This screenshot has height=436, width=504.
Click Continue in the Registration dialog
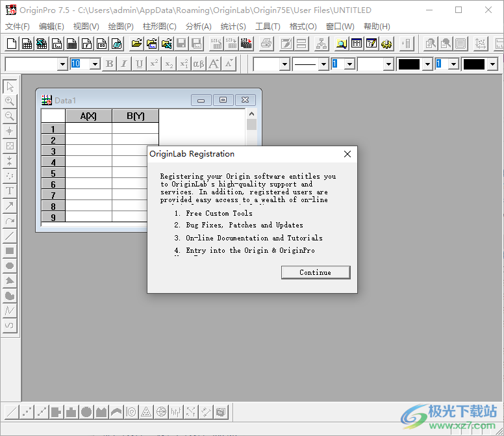316,272
